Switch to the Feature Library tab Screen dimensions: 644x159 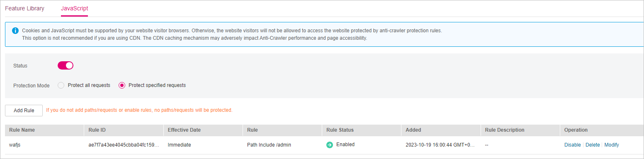pos(24,8)
